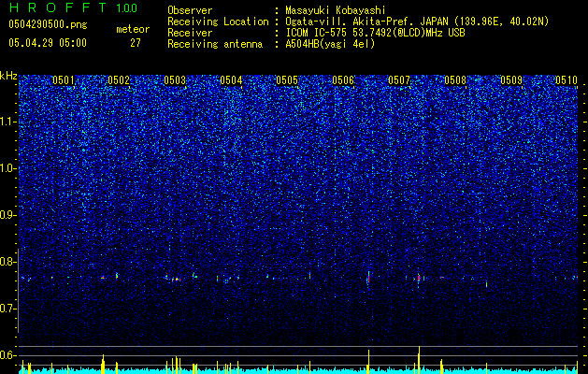Viewport: 588px width, 374px height.
Task: Click the date 05.04.29 05:00
Action: click(48, 43)
